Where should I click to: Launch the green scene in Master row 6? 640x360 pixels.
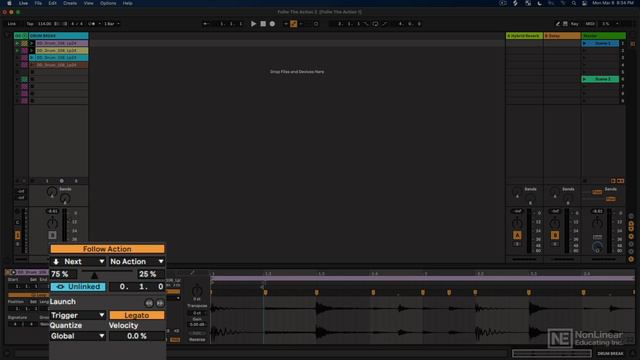coord(584,79)
